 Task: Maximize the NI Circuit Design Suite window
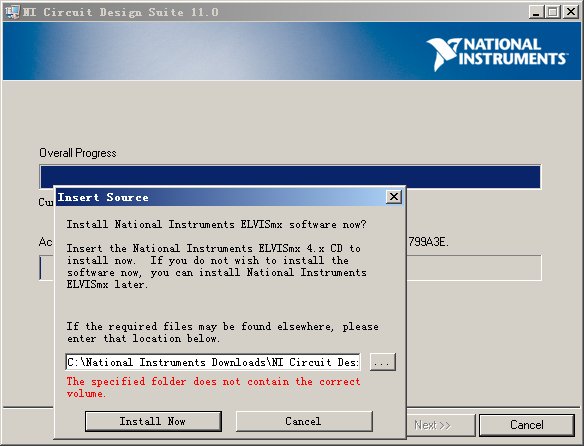click(x=553, y=12)
